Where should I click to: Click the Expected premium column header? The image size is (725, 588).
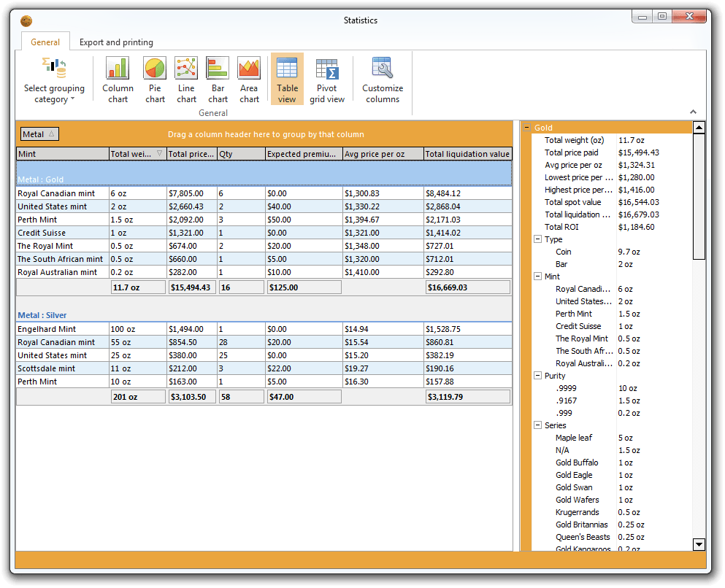click(x=304, y=154)
